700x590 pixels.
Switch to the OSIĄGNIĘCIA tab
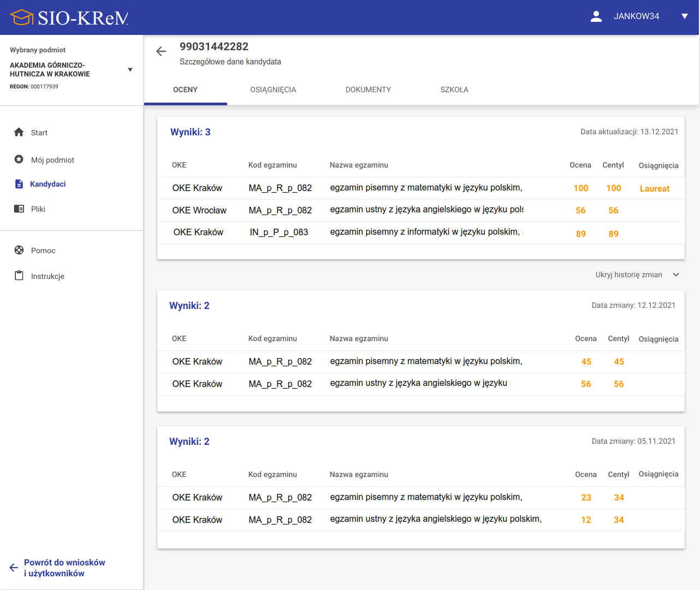click(273, 90)
